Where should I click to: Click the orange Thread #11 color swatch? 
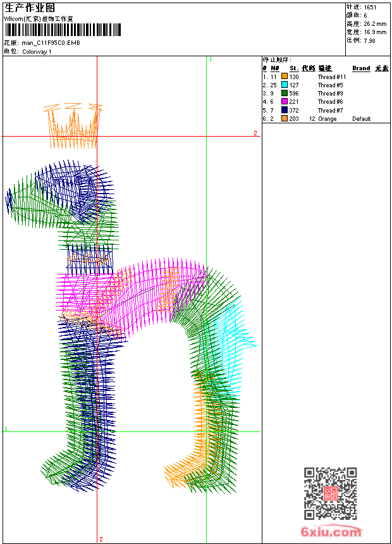285,77
